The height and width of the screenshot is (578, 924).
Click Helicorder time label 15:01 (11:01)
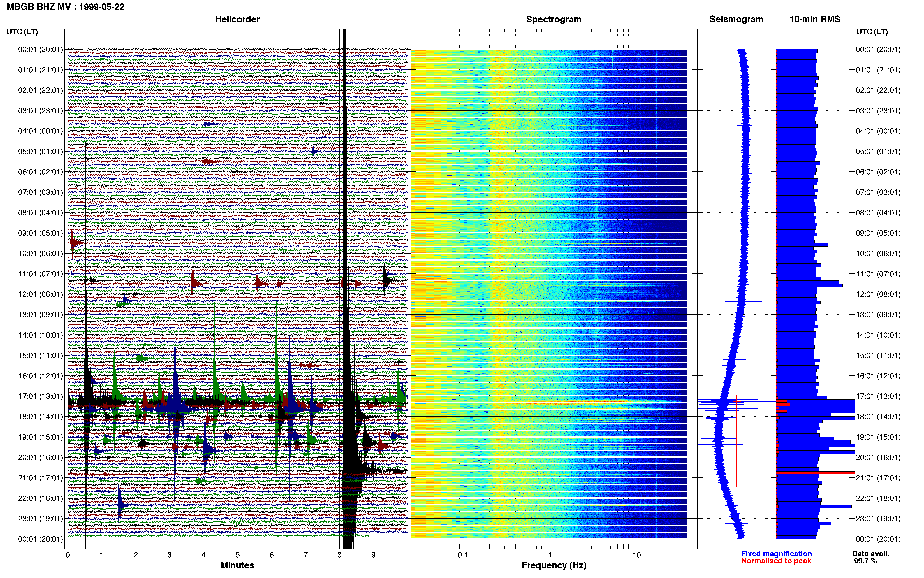(41, 356)
